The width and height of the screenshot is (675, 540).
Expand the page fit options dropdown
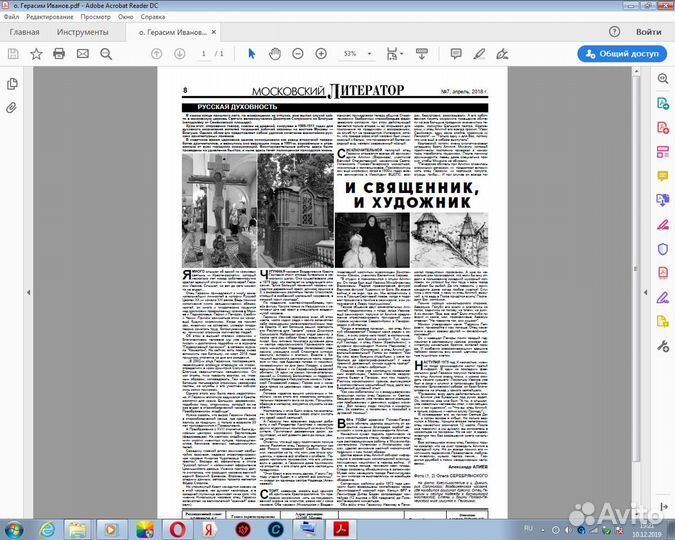point(400,53)
